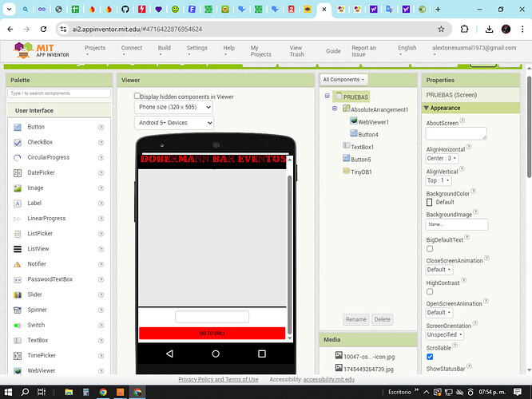Viewport: 532px width, 399px height.
Task: Uncheck the Scrollable checkbox
Action: [x=430, y=357]
